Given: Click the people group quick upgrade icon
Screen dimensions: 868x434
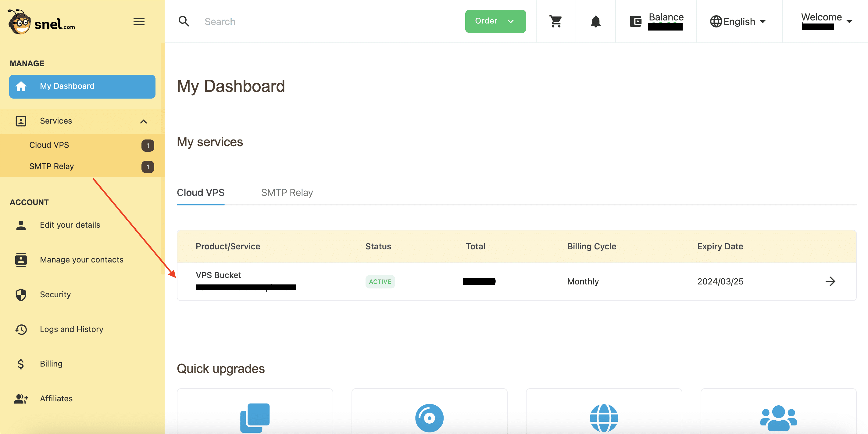Looking at the screenshot, I should pos(778,418).
